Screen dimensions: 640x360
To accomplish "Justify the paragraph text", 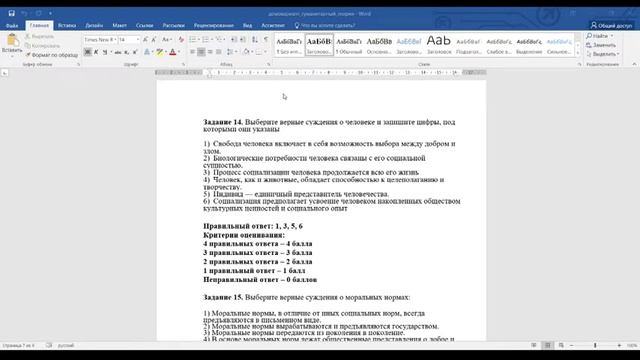I will coord(219,52).
